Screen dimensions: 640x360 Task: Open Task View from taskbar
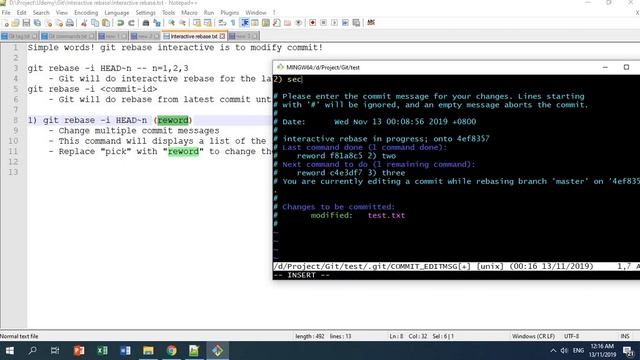[55, 351]
